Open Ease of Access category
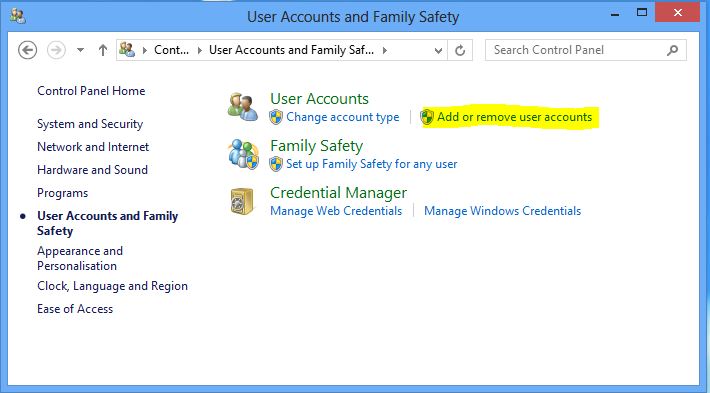 [75, 309]
